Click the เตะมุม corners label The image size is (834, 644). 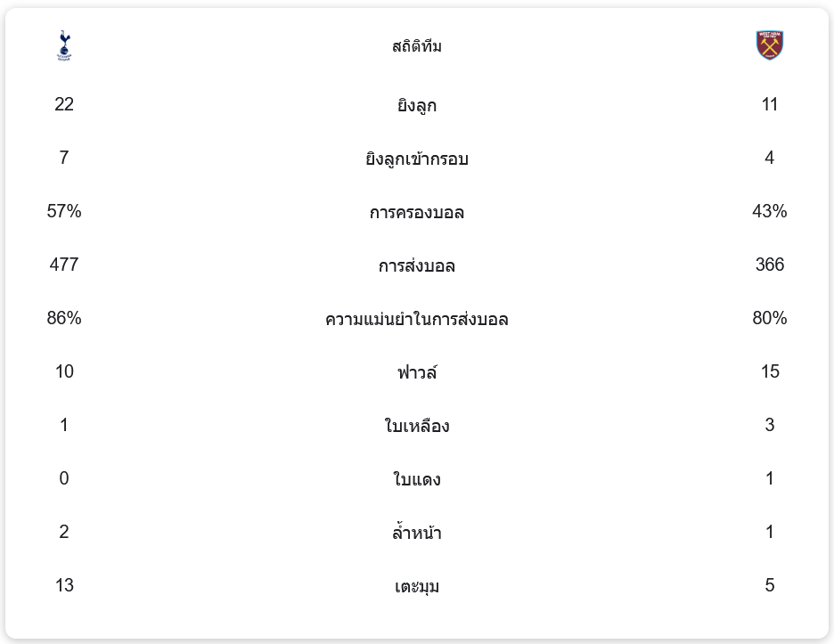tap(417, 586)
